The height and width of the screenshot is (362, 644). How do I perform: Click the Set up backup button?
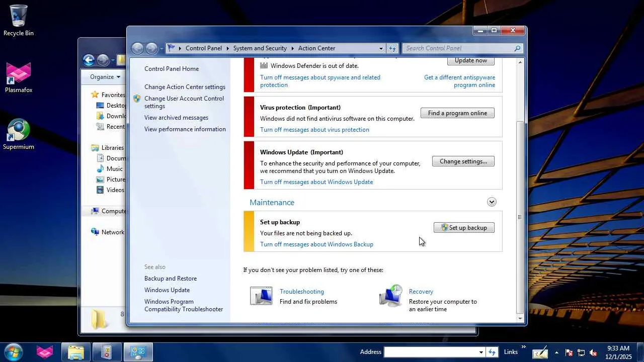(x=464, y=228)
